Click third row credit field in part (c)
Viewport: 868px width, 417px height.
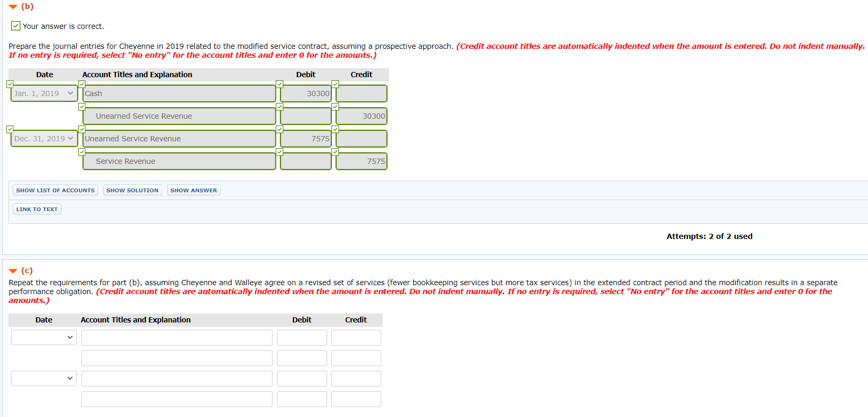[356, 378]
